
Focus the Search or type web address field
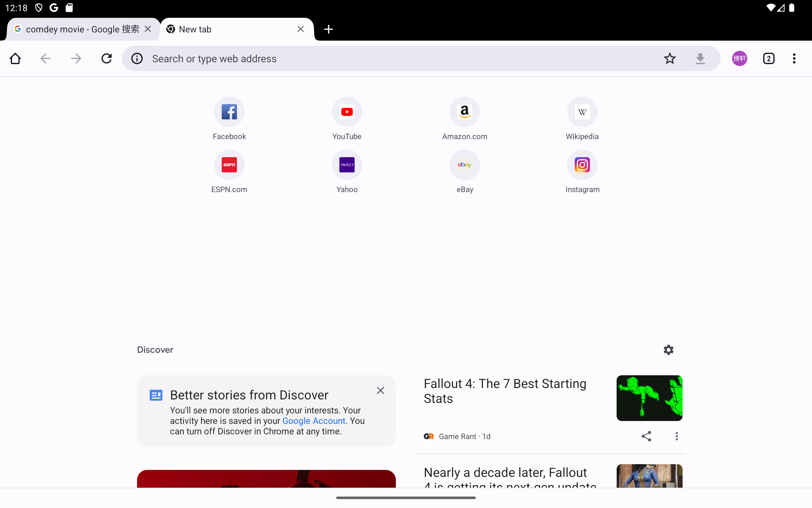[x=403, y=58]
